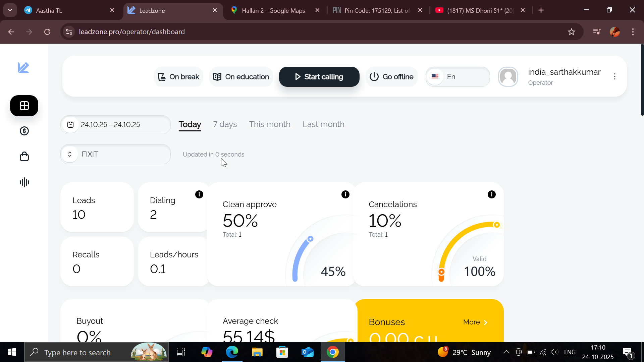Open the dollar earnings sidebar icon
The width and height of the screenshot is (644, 362).
click(x=24, y=131)
